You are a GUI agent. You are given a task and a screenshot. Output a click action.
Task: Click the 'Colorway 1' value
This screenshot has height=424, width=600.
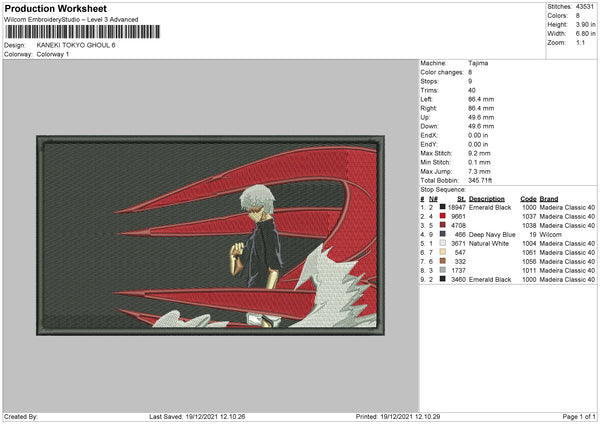[53, 54]
